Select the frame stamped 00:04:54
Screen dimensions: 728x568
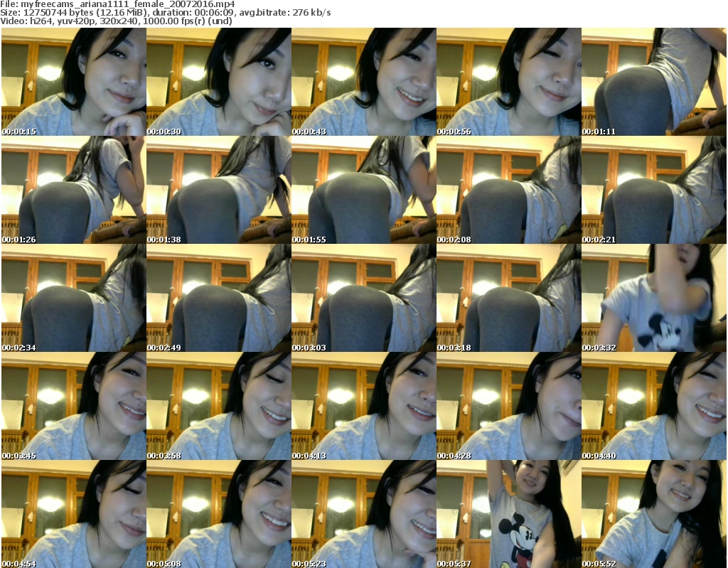(74, 514)
